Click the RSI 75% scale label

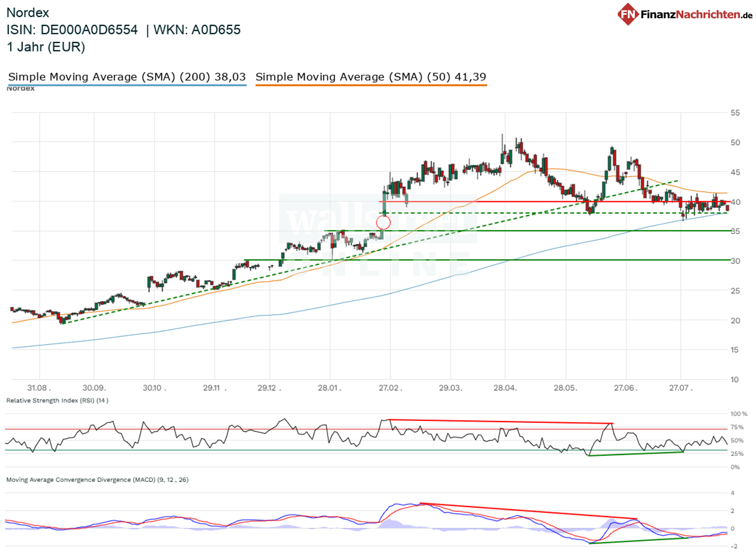(737, 427)
